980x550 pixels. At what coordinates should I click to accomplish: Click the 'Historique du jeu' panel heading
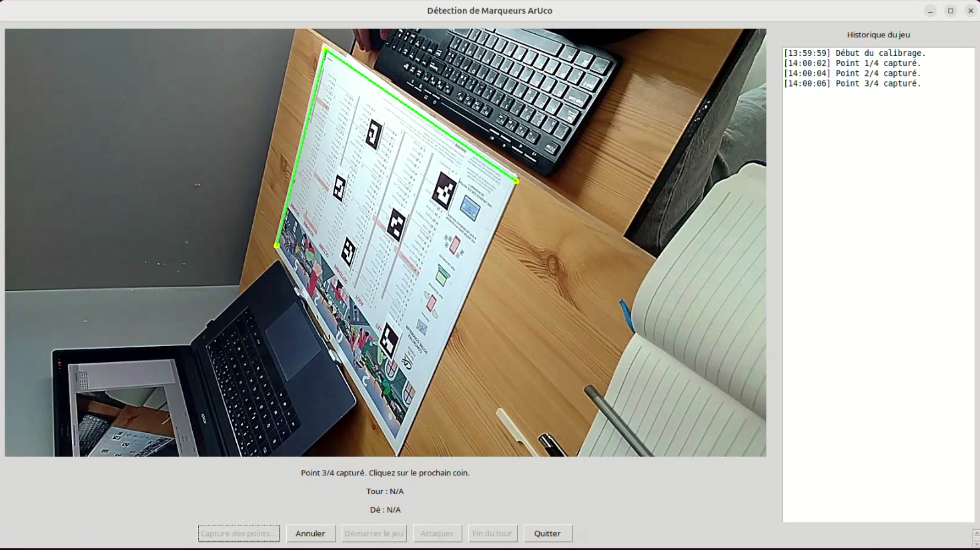878,35
